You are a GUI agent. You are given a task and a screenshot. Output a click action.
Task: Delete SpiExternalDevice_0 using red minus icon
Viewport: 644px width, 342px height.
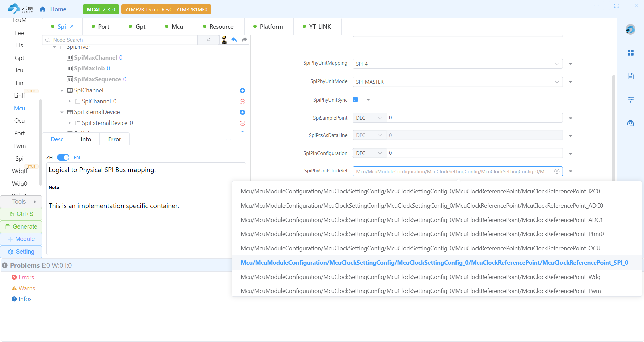243,123
